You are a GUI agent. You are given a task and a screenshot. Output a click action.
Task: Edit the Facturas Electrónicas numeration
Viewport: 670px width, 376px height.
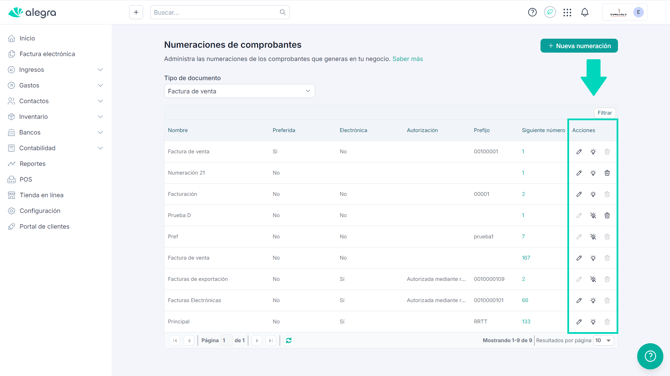[579, 300]
